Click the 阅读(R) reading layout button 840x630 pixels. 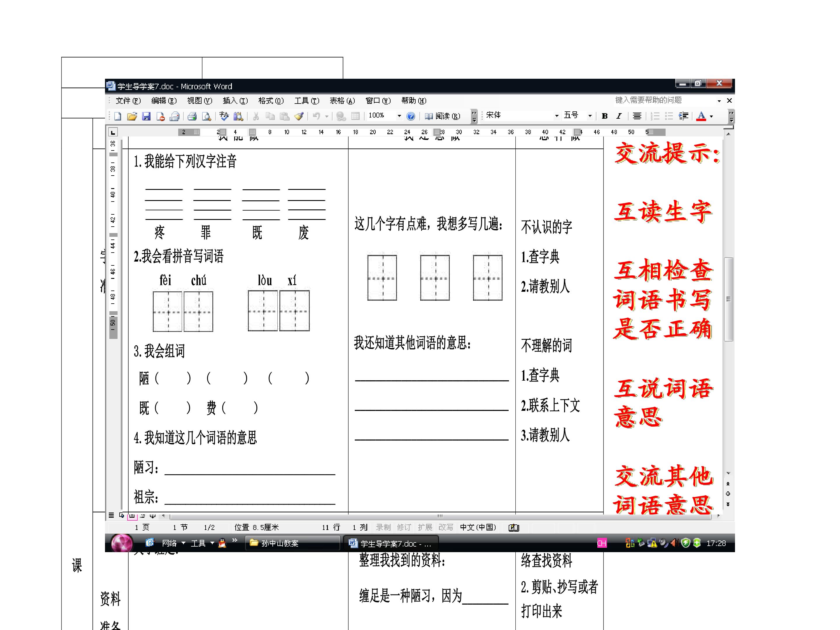click(442, 116)
